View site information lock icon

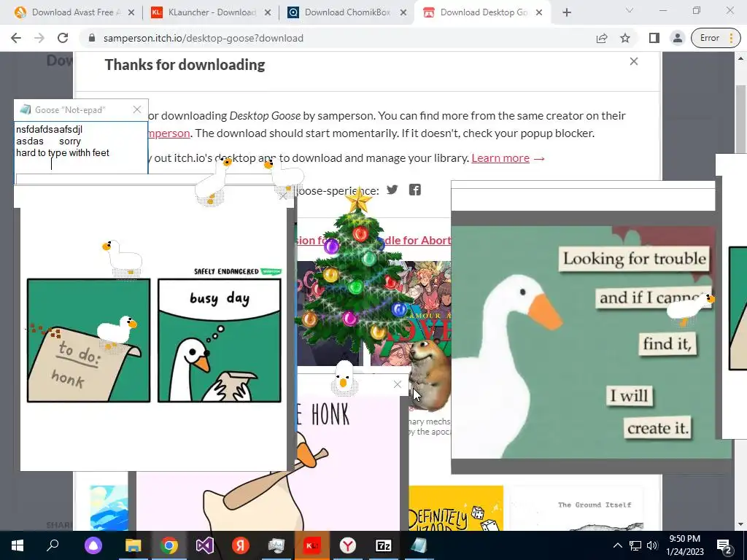tap(92, 38)
